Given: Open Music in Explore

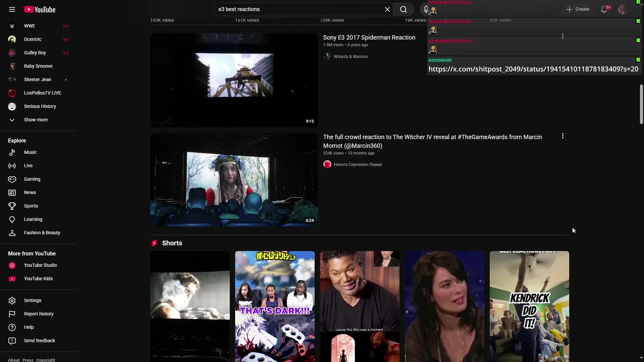Looking at the screenshot, I should pos(38,152).
